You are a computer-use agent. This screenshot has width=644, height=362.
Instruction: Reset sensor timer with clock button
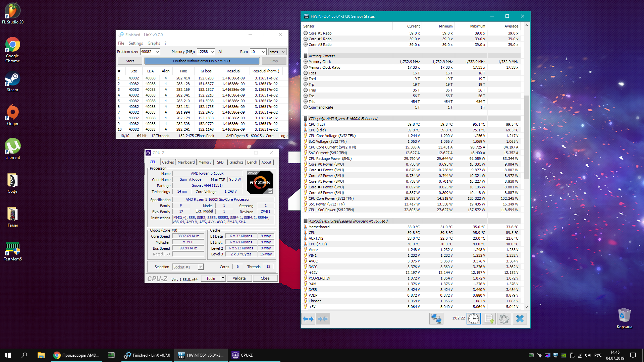coord(473,319)
